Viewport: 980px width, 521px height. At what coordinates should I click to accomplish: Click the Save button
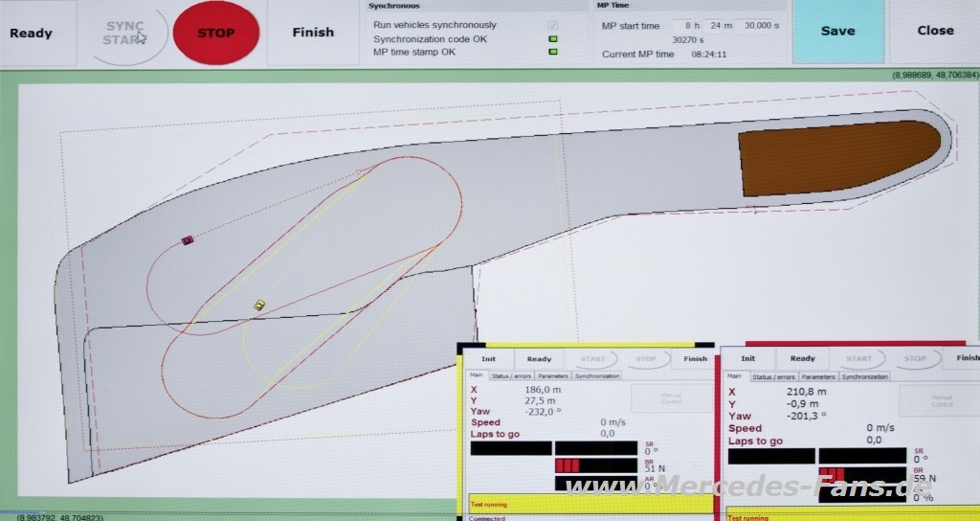837,31
